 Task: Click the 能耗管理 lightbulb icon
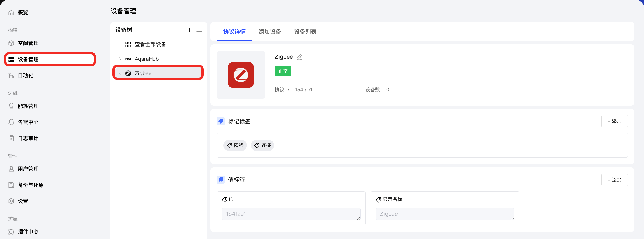pos(11,106)
